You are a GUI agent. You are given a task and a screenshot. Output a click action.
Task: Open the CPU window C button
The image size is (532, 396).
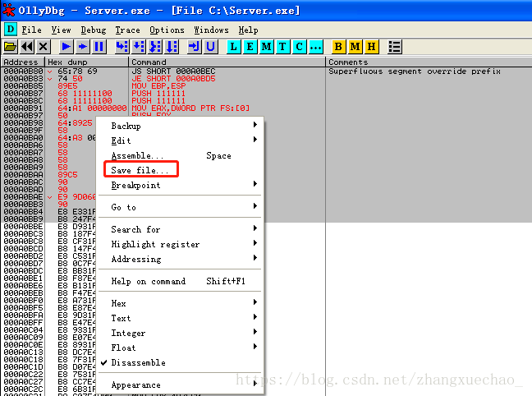tap(299, 47)
